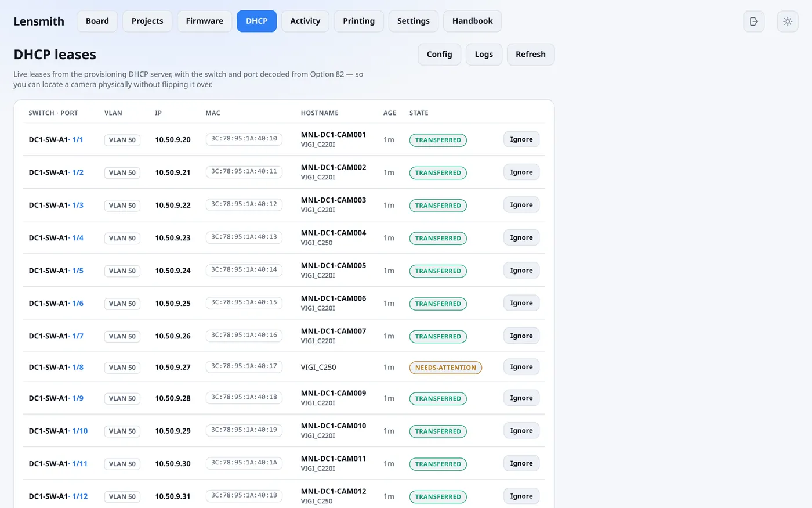Click the sign-out icon button
Screen dimensions: 812x508
click(753, 21)
